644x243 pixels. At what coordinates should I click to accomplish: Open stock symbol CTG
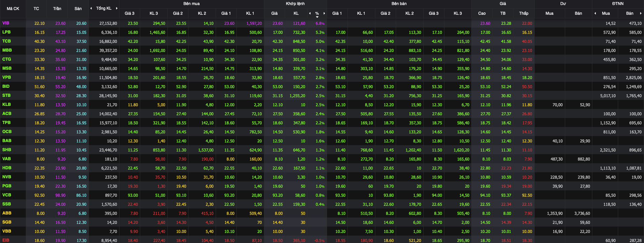point(7,59)
